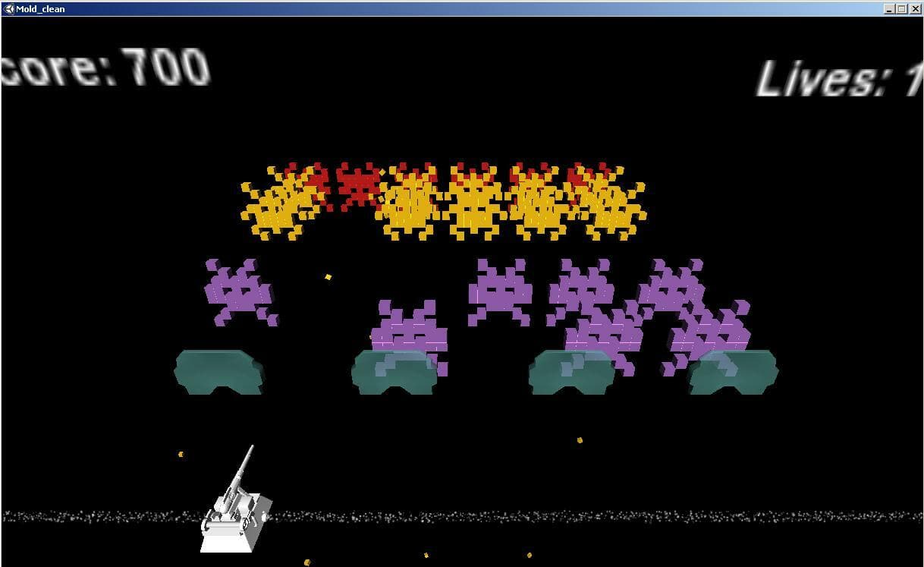Click the leftmost teal shield bunker
This screenshot has width=924, height=567.
pyautogui.click(x=219, y=371)
